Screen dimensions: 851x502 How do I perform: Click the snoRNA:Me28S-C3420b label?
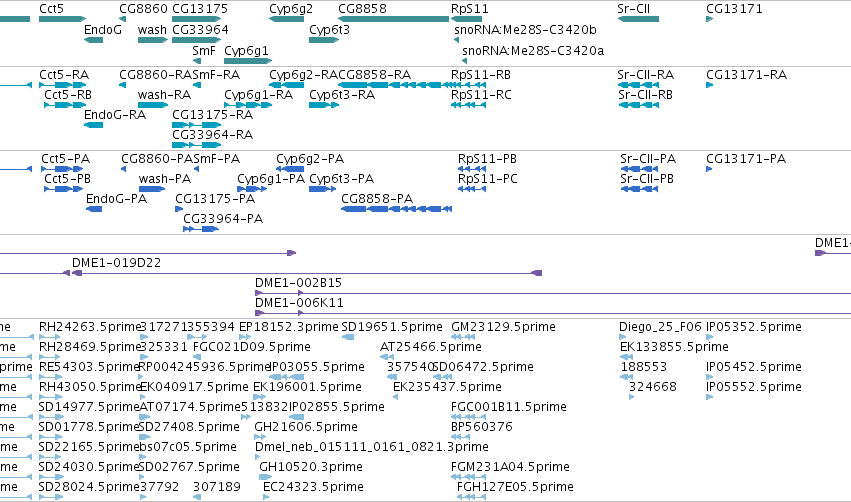coord(525,30)
